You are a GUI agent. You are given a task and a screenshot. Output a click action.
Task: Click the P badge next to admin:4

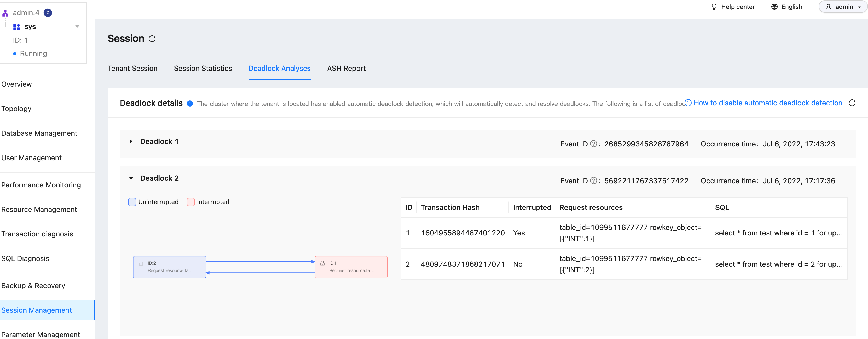(x=48, y=13)
